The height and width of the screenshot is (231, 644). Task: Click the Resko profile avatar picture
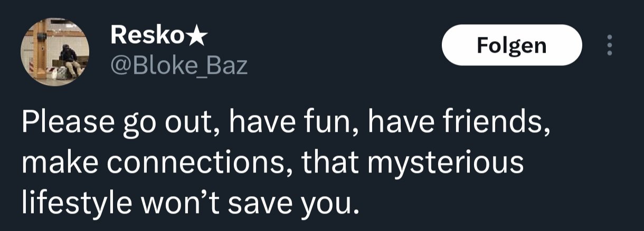55,51
